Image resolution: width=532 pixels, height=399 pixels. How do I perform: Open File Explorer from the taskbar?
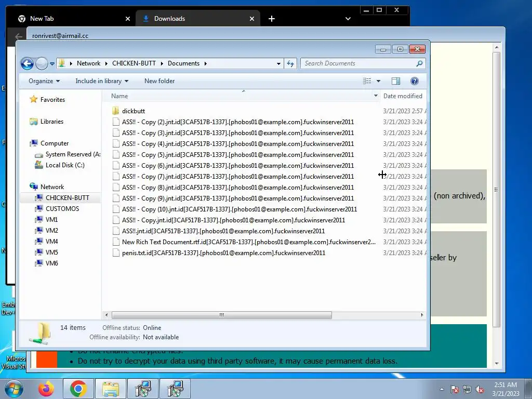(x=111, y=389)
